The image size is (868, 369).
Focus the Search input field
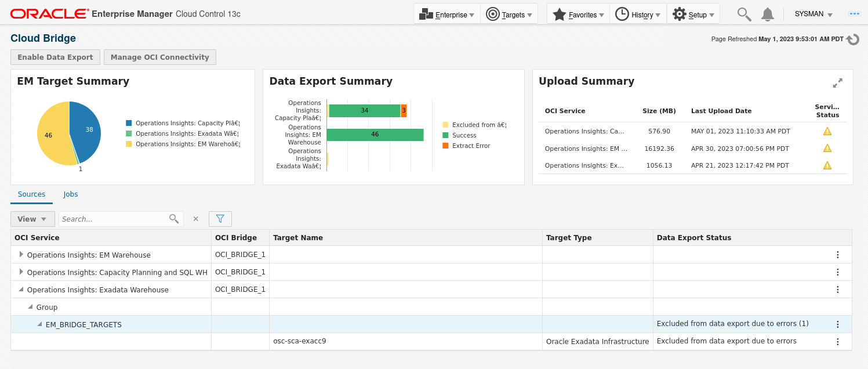(114, 219)
